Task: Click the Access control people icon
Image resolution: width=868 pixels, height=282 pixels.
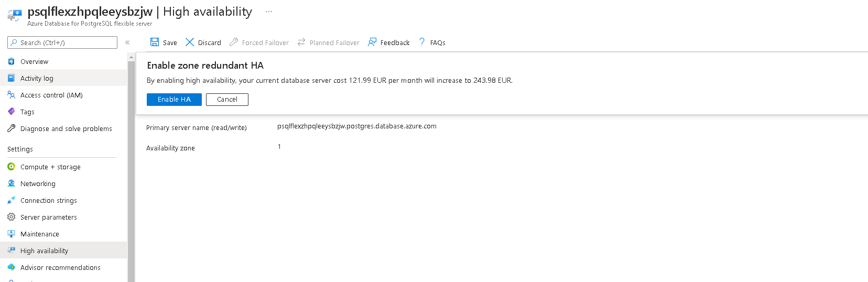Action: (x=11, y=95)
